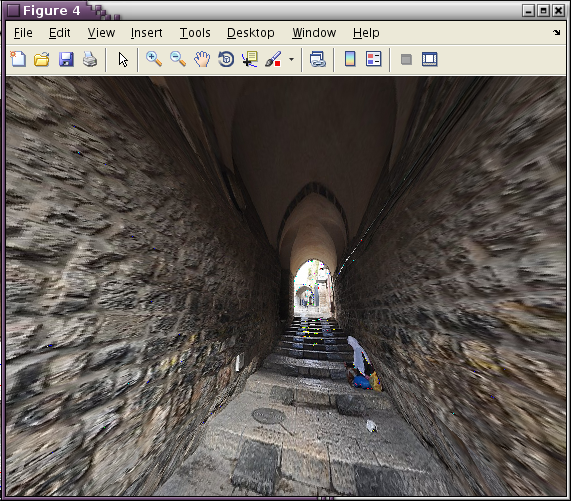
Task: Print the figure using printer icon
Action: (90, 59)
